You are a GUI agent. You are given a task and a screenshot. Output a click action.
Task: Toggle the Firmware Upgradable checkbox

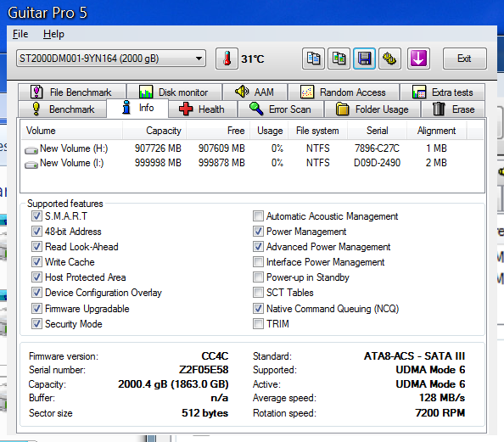pyautogui.click(x=36, y=308)
